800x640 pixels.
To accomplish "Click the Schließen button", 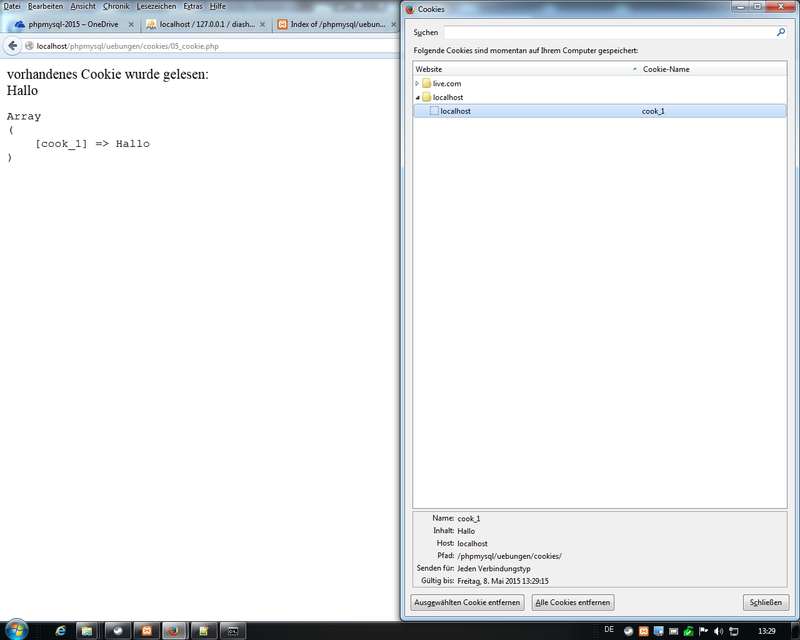I will click(x=765, y=602).
